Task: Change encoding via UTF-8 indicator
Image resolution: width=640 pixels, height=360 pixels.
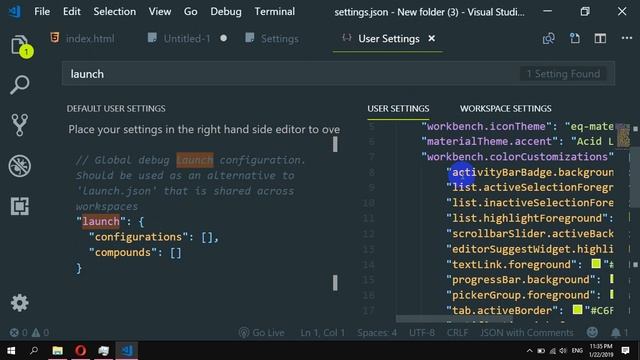Action: pyautogui.click(x=422, y=333)
